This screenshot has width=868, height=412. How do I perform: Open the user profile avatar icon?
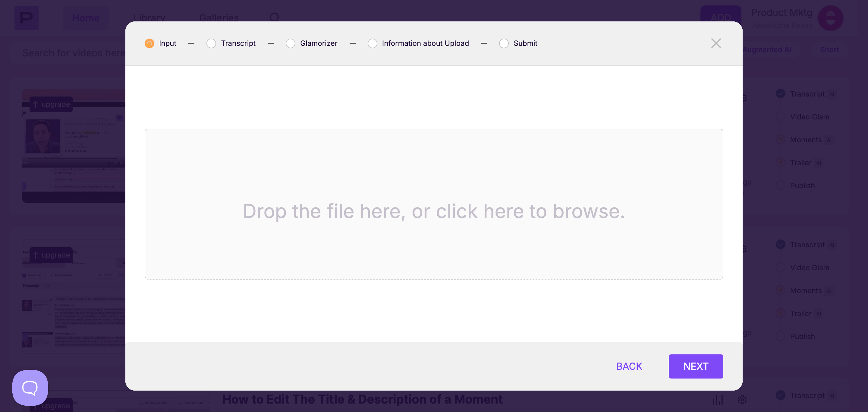[831, 18]
